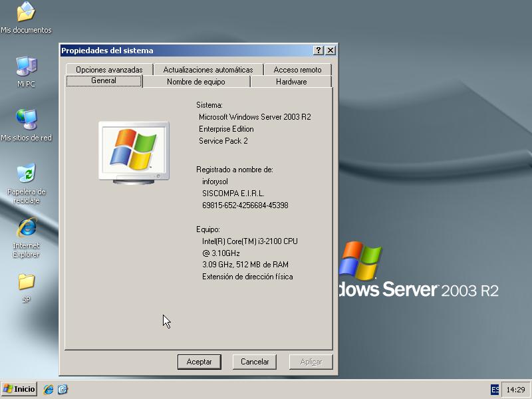Open the Actualizaciones automáticas tab

click(208, 70)
